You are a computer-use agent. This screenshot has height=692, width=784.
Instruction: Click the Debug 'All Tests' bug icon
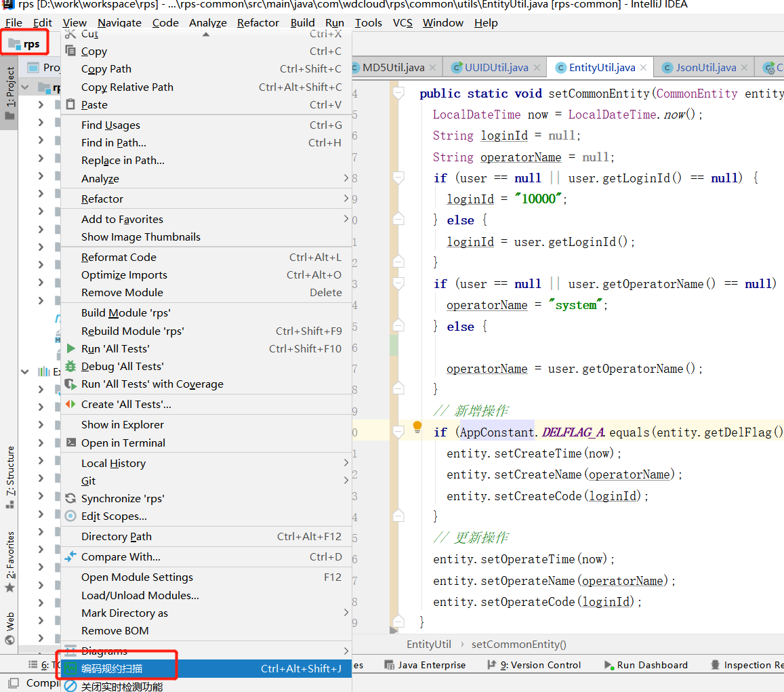pos(71,366)
